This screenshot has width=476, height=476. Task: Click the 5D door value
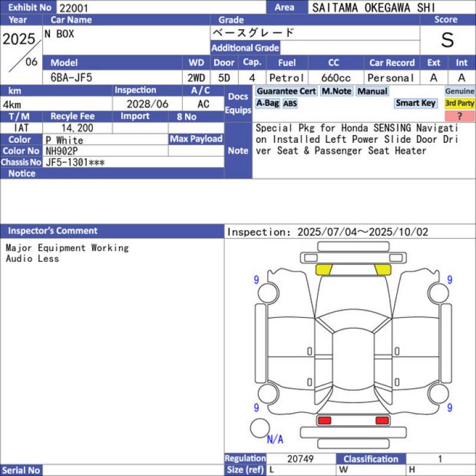tap(224, 78)
